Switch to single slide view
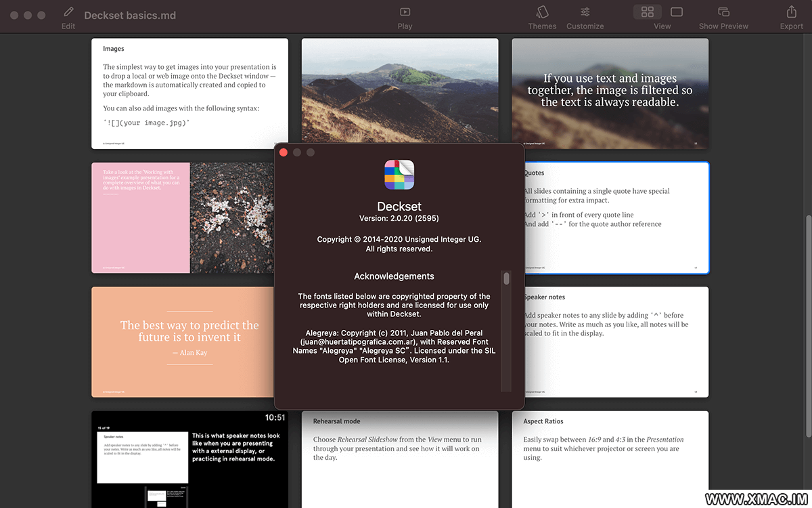This screenshot has height=508, width=812. (677, 12)
